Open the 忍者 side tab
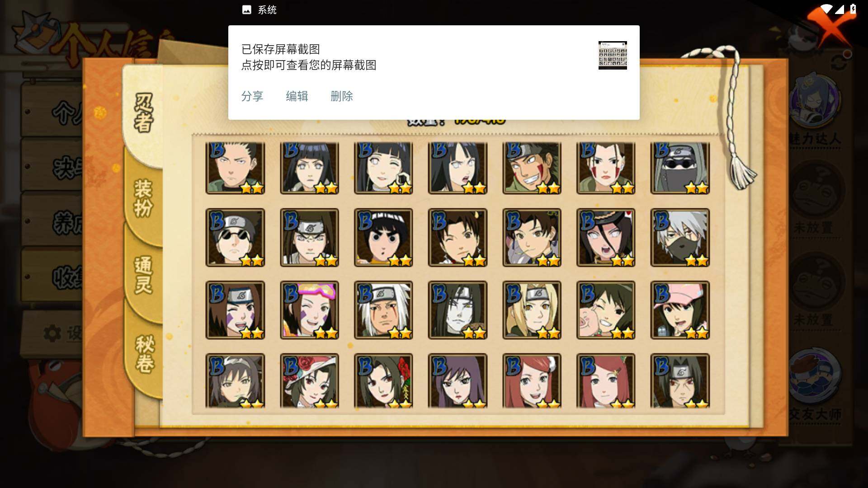The image size is (868, 488). (143, 113)
